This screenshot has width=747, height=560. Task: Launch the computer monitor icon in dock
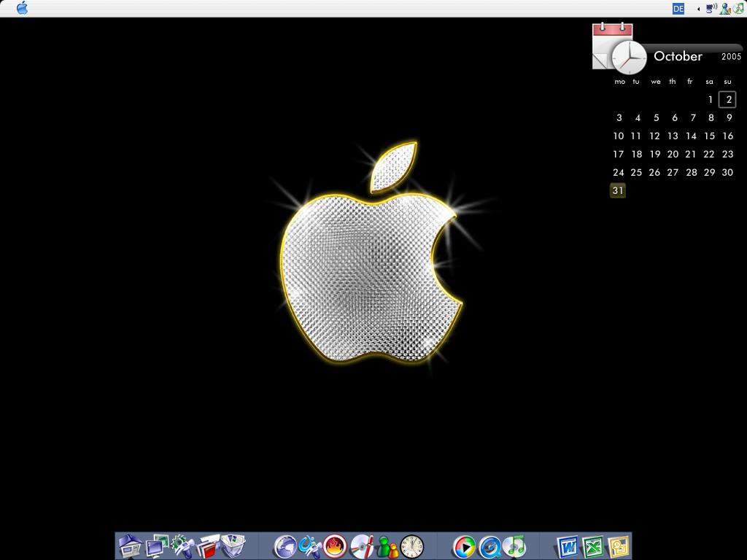tap(157, 545)
